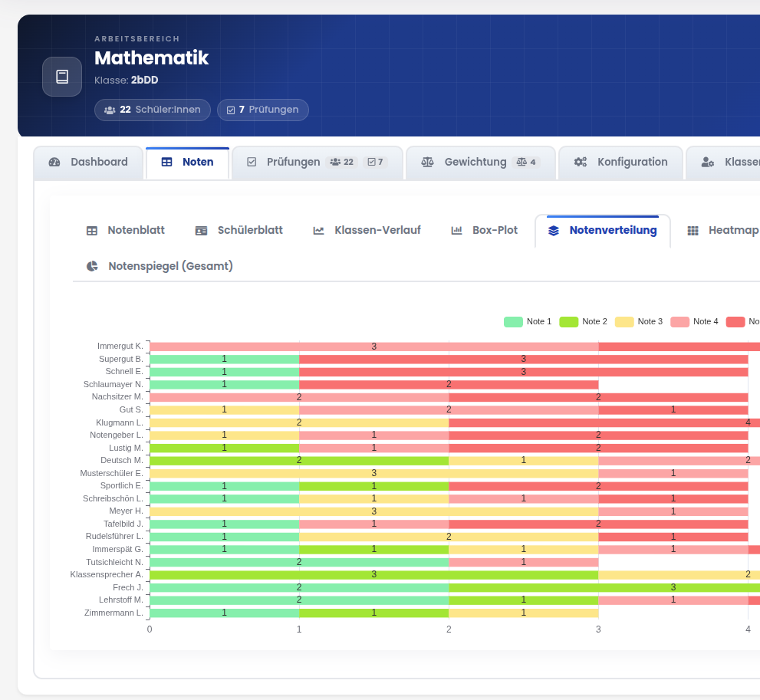Click the Deutsch M. Note 2 bar segment

pos(299,460)
